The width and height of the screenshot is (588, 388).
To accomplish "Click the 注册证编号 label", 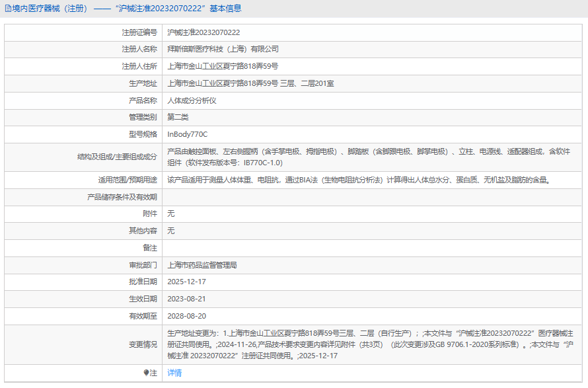I will 139,32.
